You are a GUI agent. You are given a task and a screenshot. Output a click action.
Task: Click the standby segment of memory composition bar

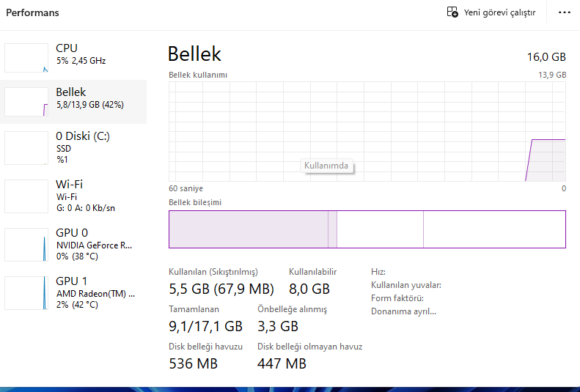[380, 229]
